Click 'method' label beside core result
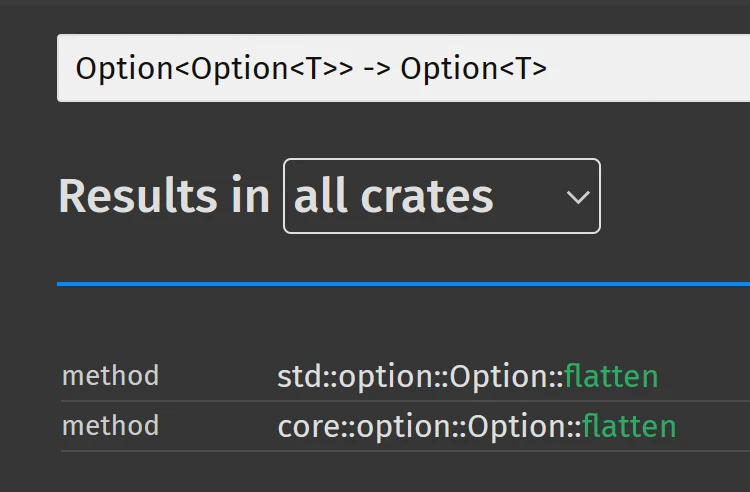 (110, 426)
